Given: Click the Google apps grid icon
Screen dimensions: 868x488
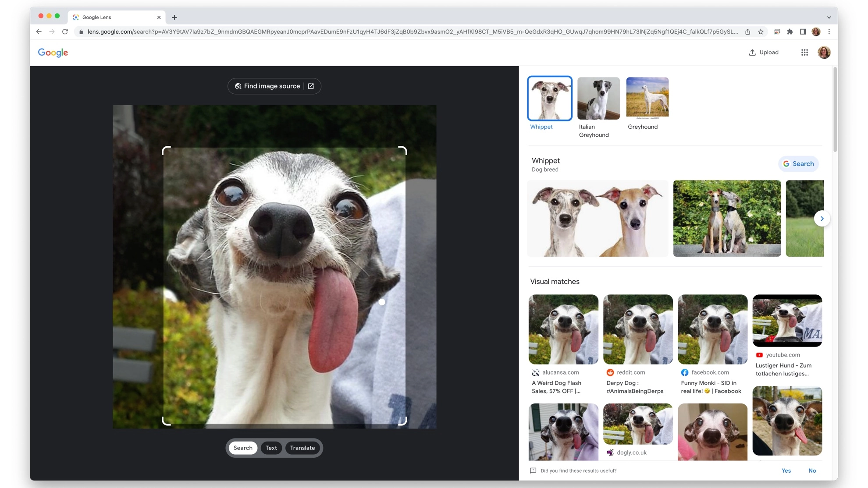Looking at the screenshot, I should click(x=804, y=53).
